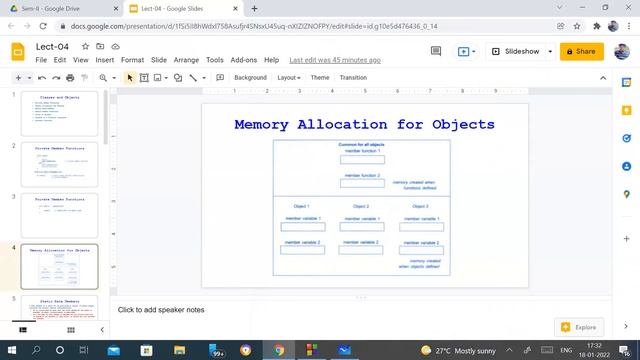Screen dimensions: 640x360
Task: Star the Lect-04 presentation
Action: [85, 47]
